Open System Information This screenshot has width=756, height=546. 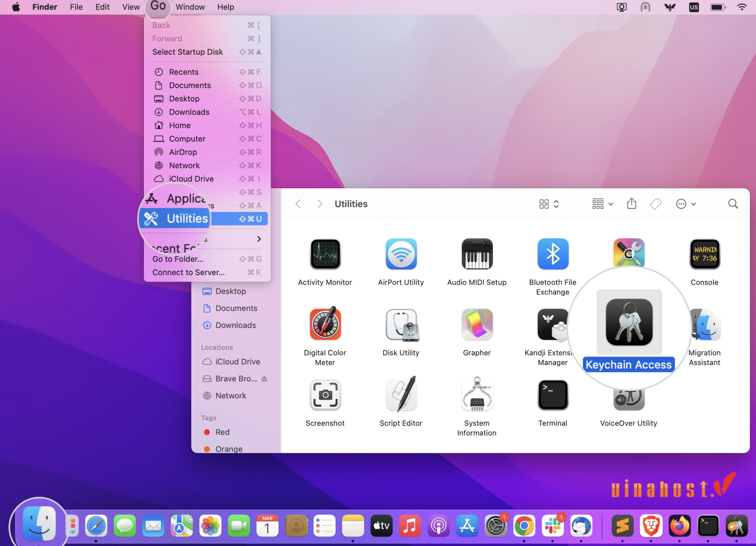point(477,394)
